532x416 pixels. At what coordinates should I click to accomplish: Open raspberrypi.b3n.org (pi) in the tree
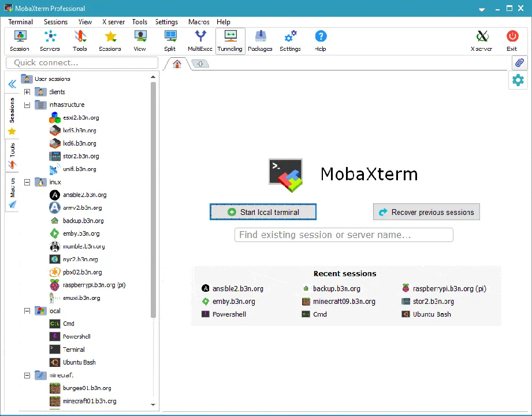(x=88, y=285)
